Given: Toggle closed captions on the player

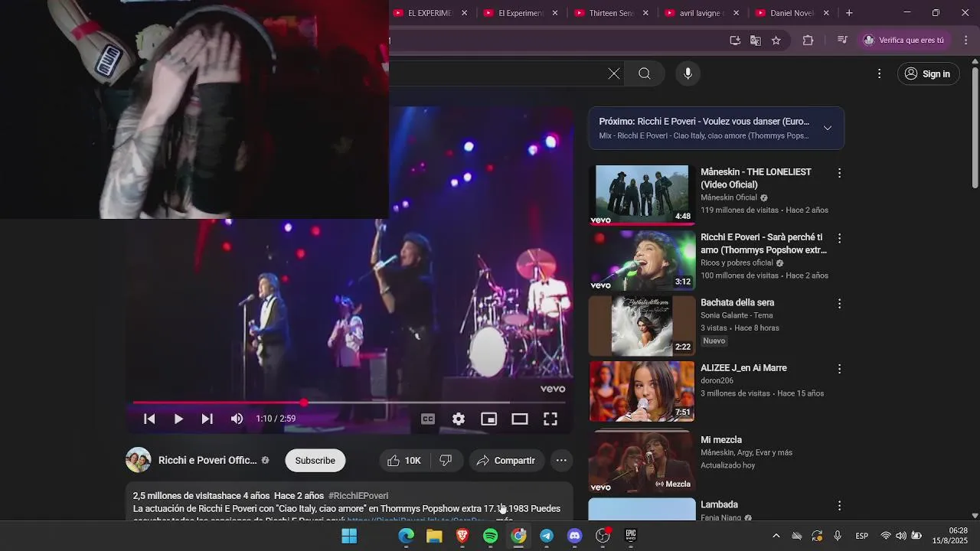Looking at the screenshot, I should coord(428,419).
